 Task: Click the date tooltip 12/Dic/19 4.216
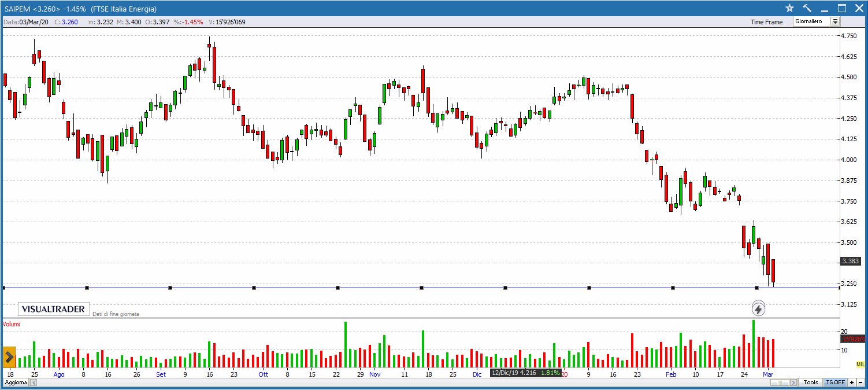point(525,373)
